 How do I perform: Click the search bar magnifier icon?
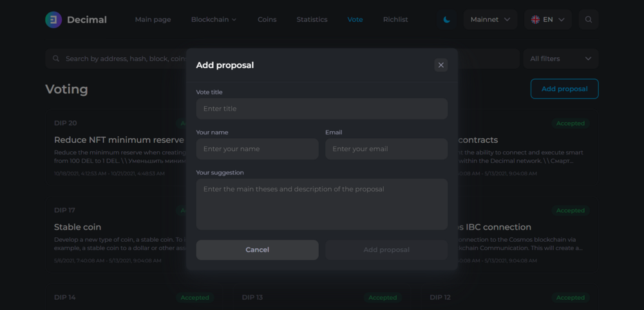pyautogui.click(x=56, y=59)
